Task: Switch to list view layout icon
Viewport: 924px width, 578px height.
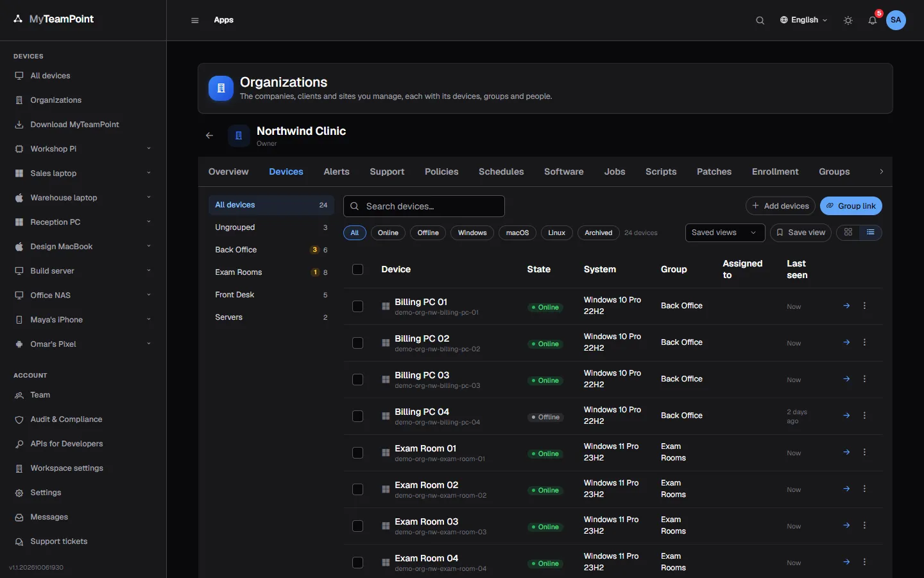Action: [x=870, y=232]
